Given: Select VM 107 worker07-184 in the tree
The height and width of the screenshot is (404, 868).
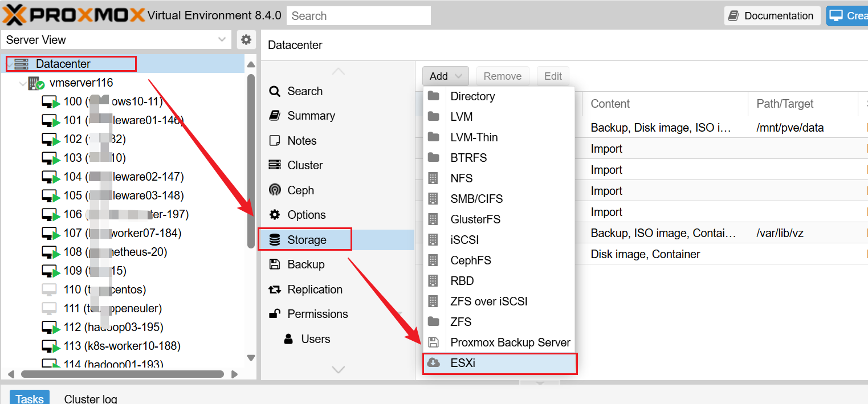Looking at the screenshot, I should pos(123,233).
